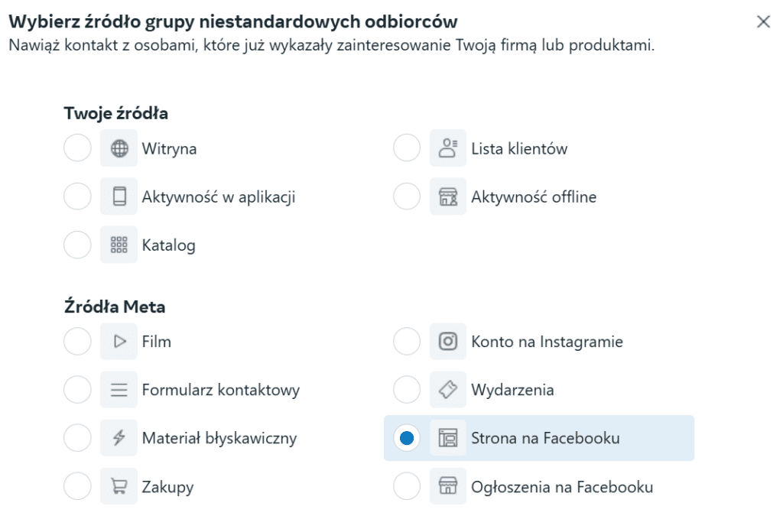Viewport: 783px width, 532px height.
Task: Select the Lista klientów radio button
Action: (x=406, y=148)
